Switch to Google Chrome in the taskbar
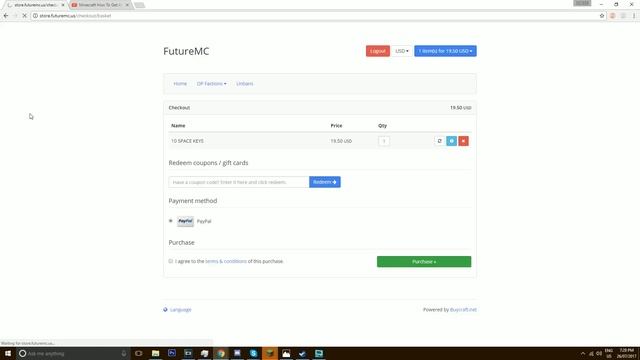 [x=221, y=353]
